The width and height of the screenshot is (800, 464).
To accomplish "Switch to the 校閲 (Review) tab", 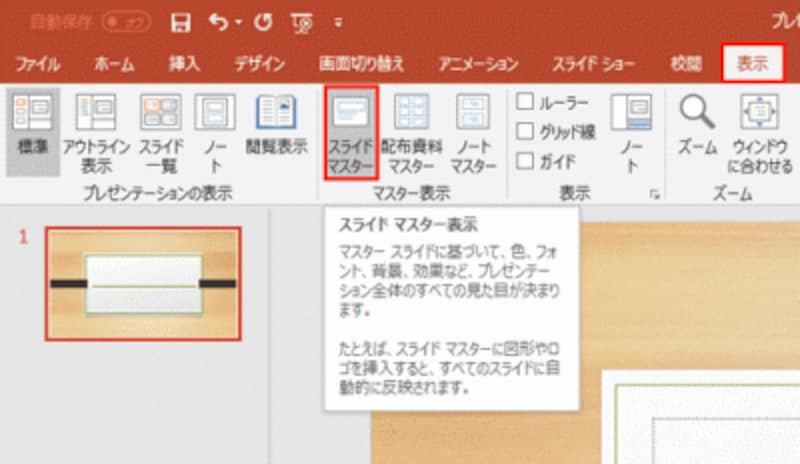I will [x=686, y=64].
